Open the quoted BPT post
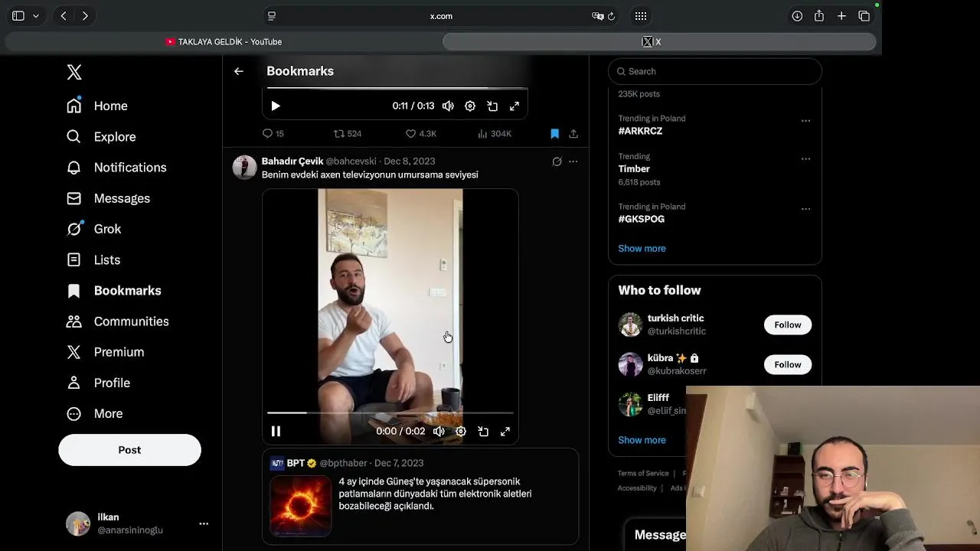 tap(420, 496)
